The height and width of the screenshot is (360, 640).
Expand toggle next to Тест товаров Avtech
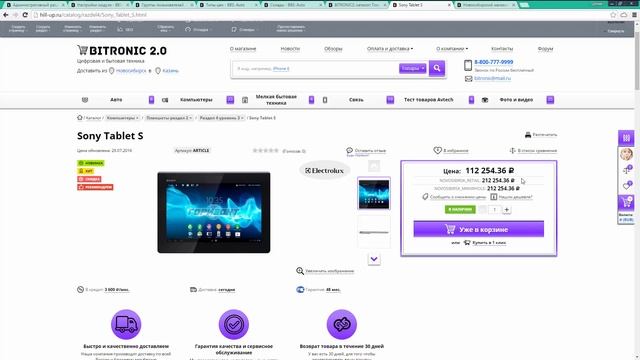pyautogui.click(x=471, y=100)
